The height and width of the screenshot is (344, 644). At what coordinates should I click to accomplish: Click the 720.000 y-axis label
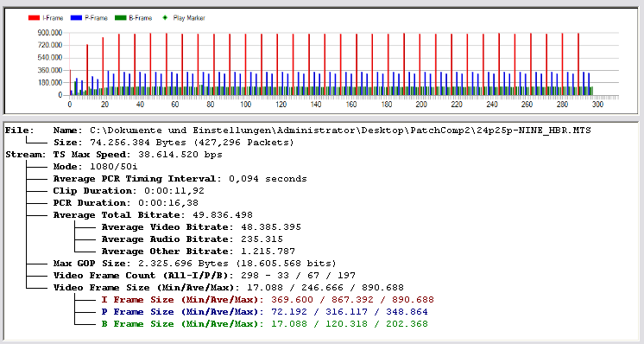pyautogui.click(x=49, y=45)
